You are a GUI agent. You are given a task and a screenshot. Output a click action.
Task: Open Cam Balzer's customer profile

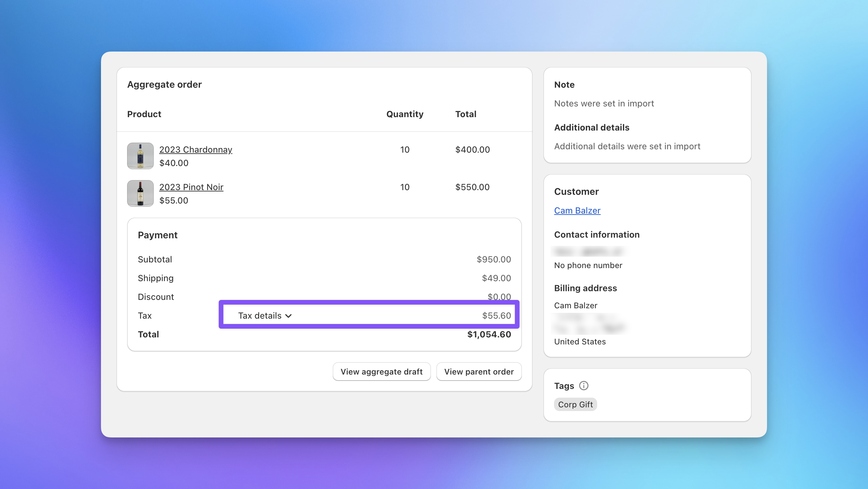tap(577, 210)
